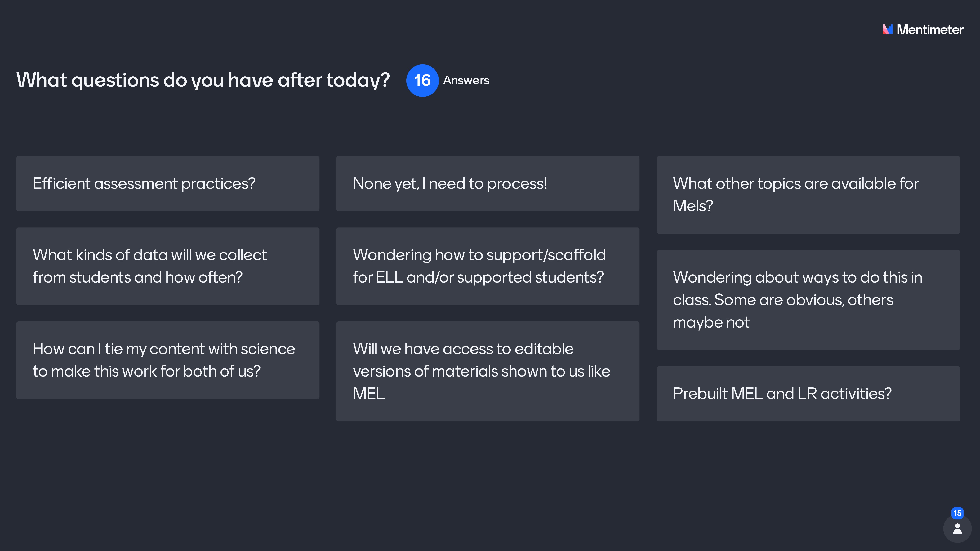Click the word MEL in the materials card
Screen dimensions: 980x551
click(369, 394)
